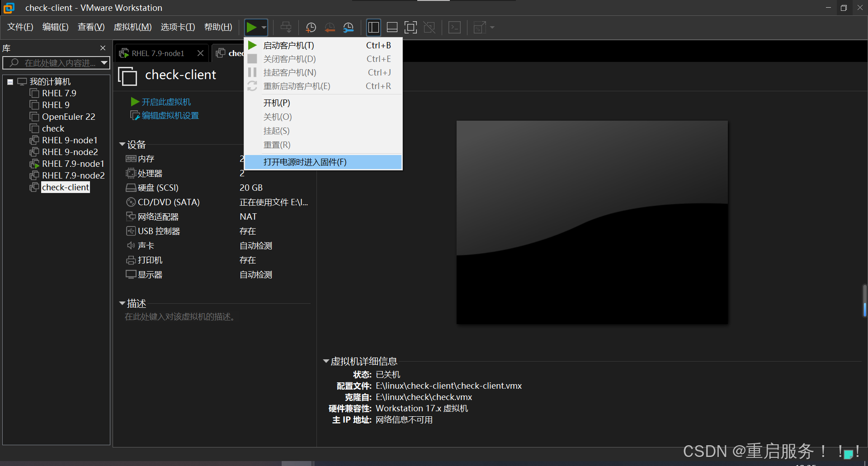This screenshot has height=466, width=868.
Task: Click the USB 控制器 device icon
Action: (x=131, y=231)
